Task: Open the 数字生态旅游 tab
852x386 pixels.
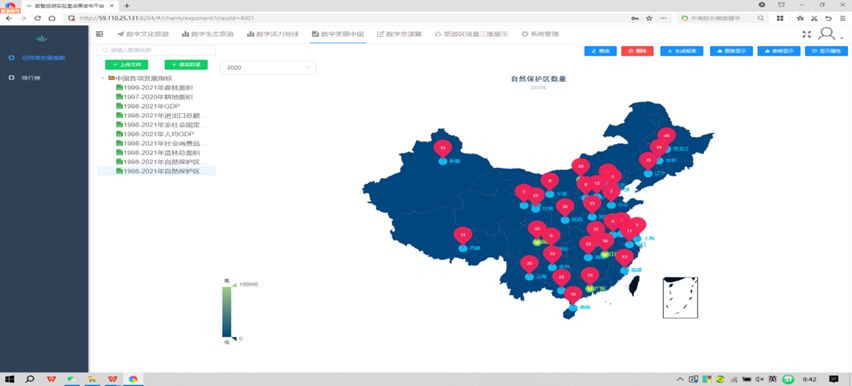Action: 208,34
